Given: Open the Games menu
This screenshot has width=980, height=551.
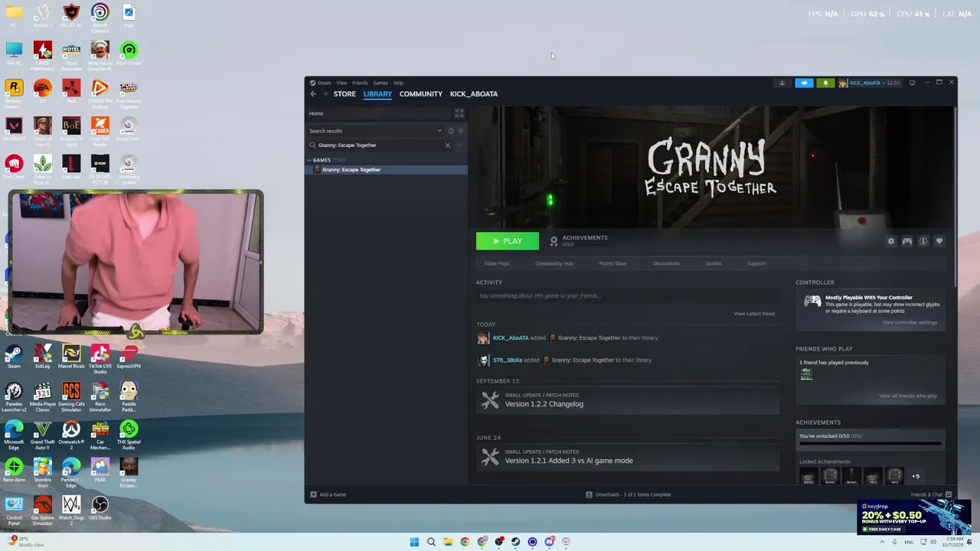Looking at the screenshot, I should (x=381, y=83).
